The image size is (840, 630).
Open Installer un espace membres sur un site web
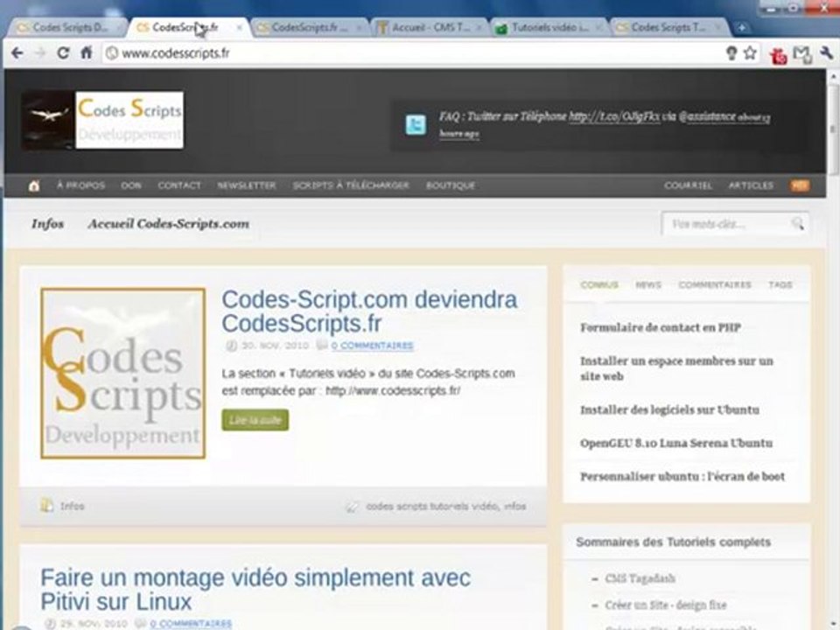pos(676,368)
